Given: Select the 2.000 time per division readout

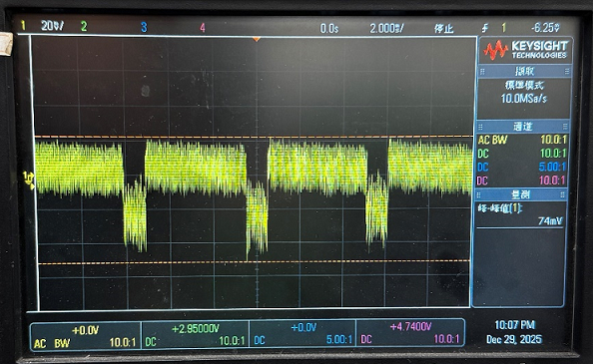Looking at the screenshot, I should coord(387,28).
